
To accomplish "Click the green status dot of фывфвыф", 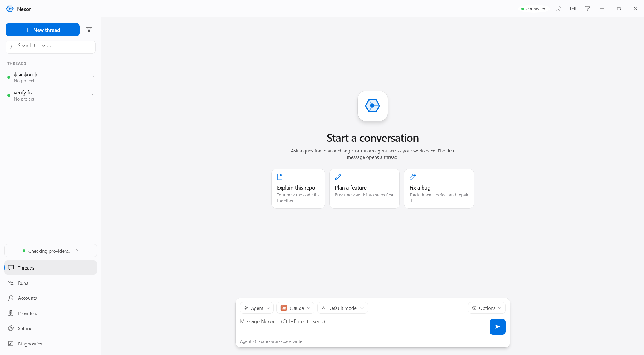I will (x=9, y=77).
